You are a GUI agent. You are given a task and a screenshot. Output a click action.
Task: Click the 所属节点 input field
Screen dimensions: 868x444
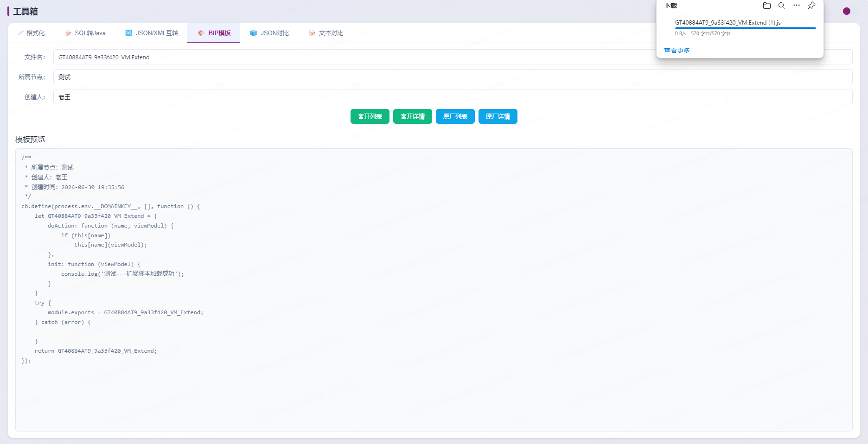point(453,77)
